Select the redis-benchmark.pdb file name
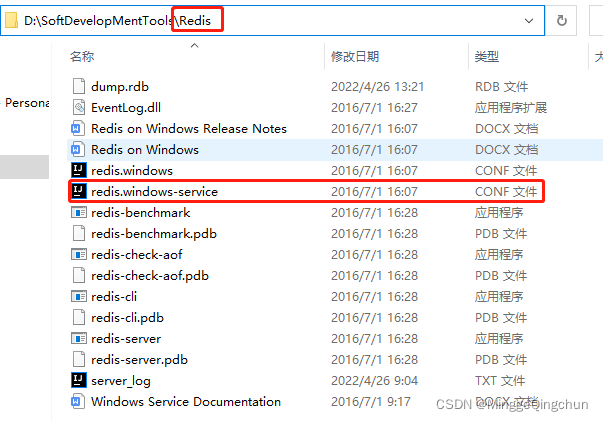Viewport: 603px width, 421px height. point(154,234)
